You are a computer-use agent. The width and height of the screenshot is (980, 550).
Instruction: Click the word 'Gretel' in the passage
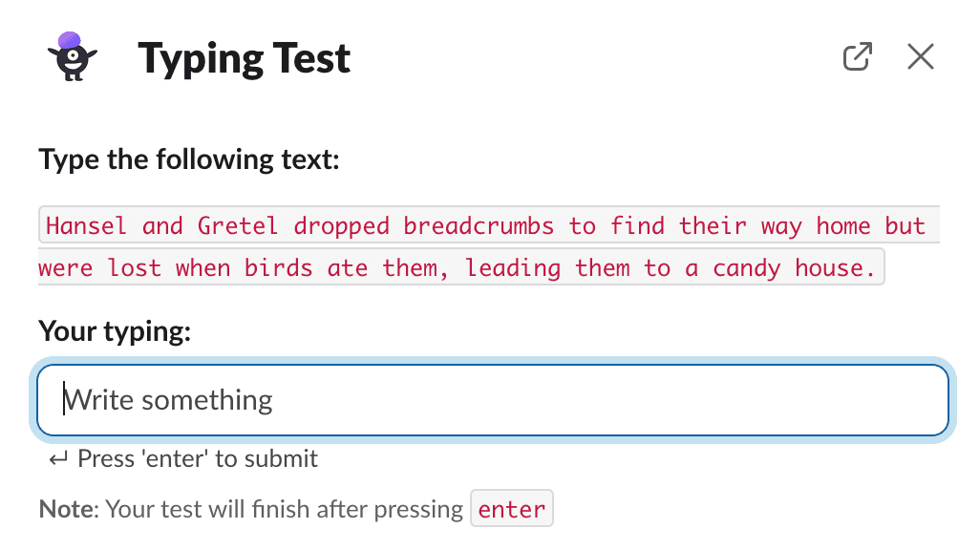(238, 225)
